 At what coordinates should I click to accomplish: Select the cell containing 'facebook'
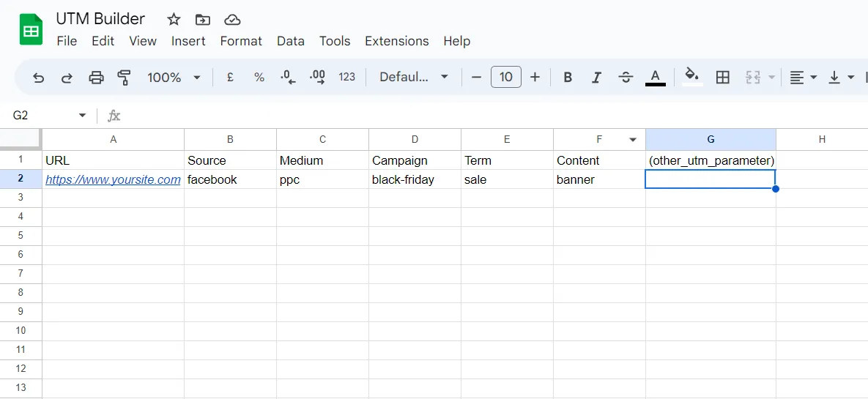(x=230, y=179)
